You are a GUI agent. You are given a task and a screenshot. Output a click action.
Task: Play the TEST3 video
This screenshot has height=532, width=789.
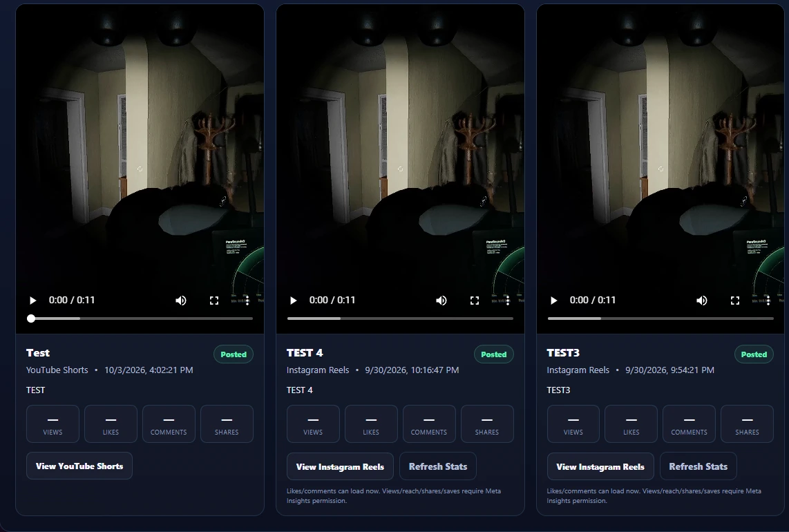[x=553, y=301]
